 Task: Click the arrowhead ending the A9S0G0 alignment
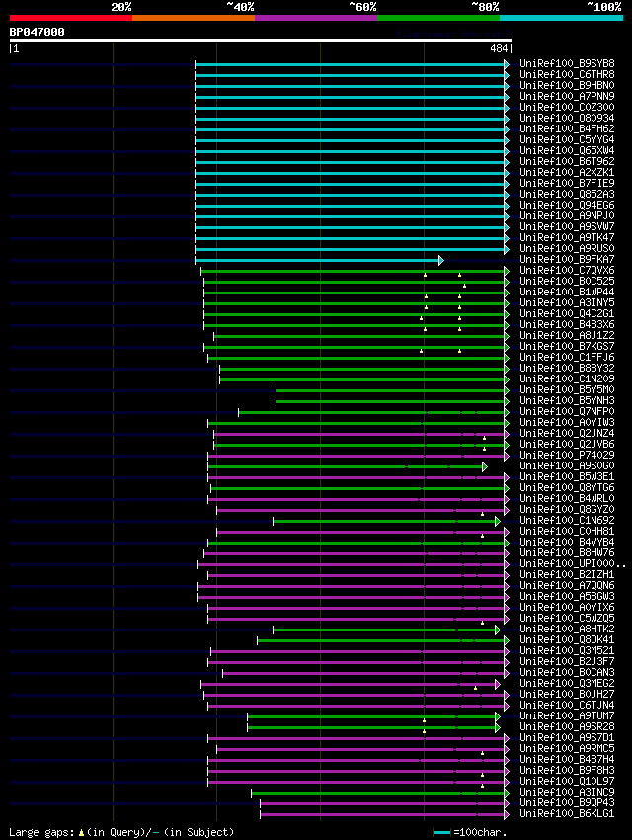coord(484,467)
